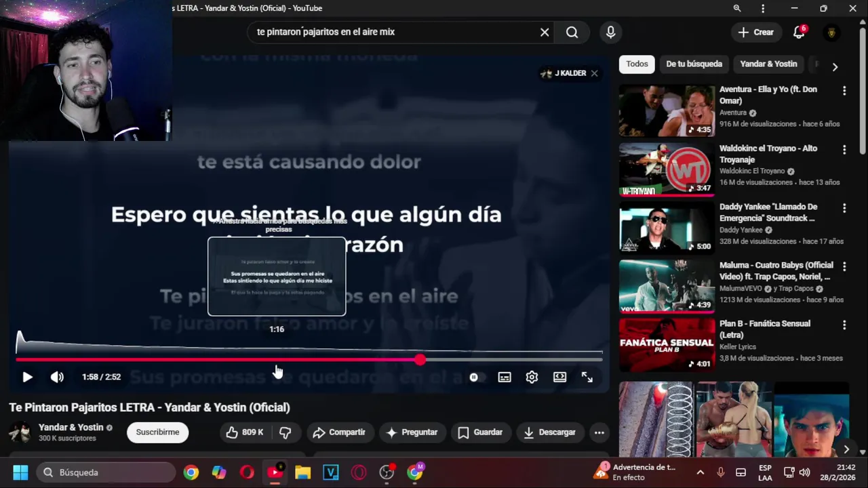Open Opera GX with red ring icon
868x488 pixels.
pyautogui.click(x=358, y=472)
